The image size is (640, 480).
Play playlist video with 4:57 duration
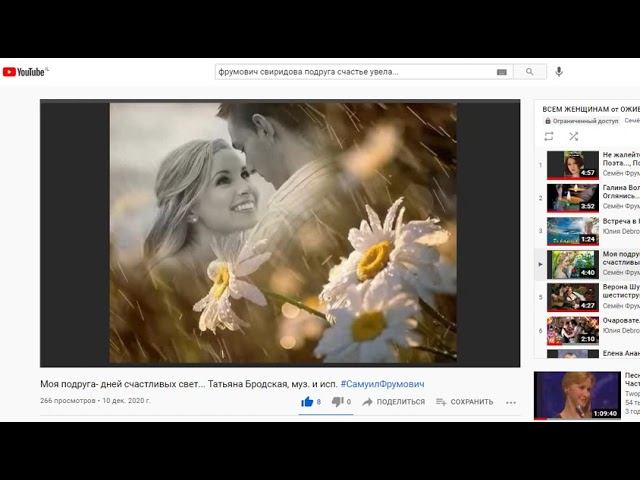tap(573, 165)
